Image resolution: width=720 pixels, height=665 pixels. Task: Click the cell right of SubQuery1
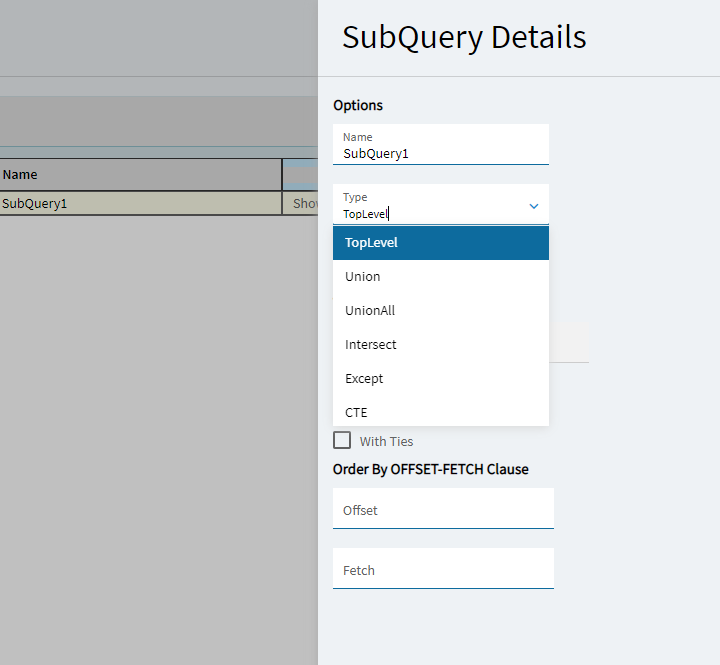(301, 203)
